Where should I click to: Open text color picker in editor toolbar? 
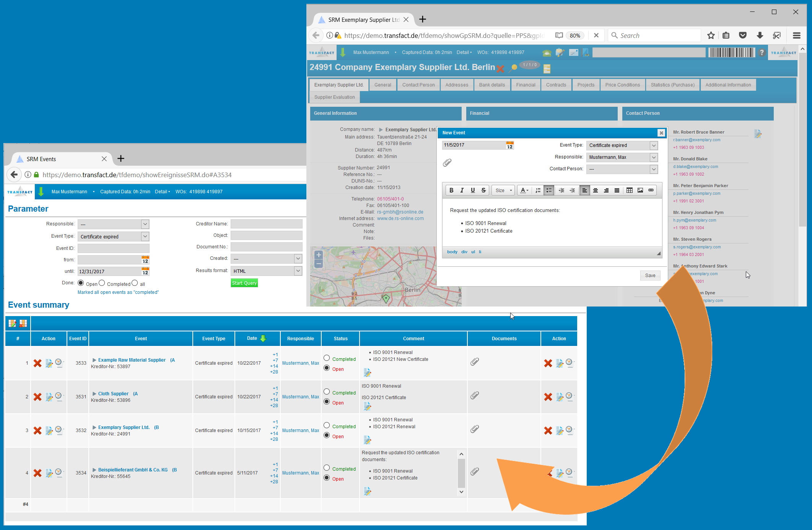point(524,190)
